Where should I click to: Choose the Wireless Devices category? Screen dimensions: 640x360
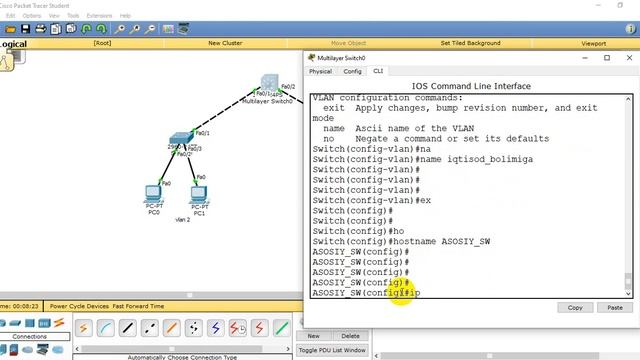coord(44,323)
